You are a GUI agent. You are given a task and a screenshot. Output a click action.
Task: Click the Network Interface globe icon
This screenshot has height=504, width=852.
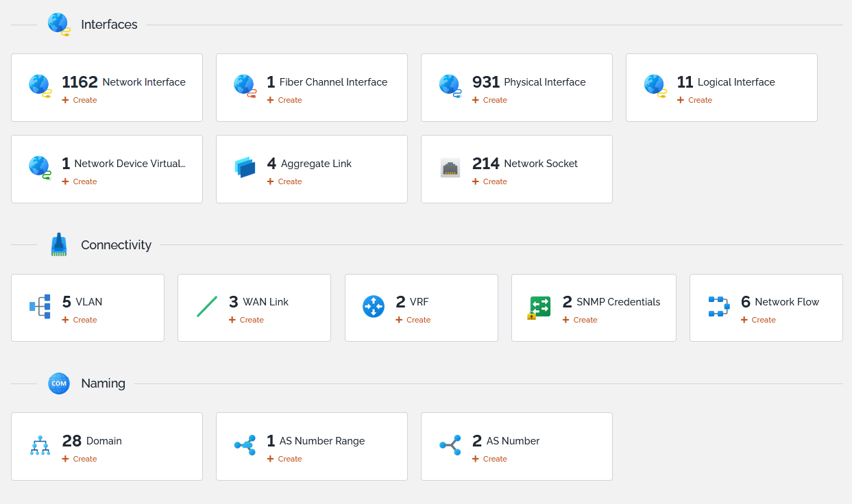(x=40, y=86)
